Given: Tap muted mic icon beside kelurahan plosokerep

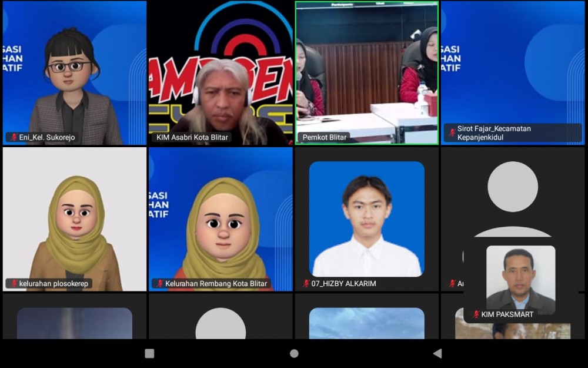Looking at the screenshot, I should tap(14, 284).
